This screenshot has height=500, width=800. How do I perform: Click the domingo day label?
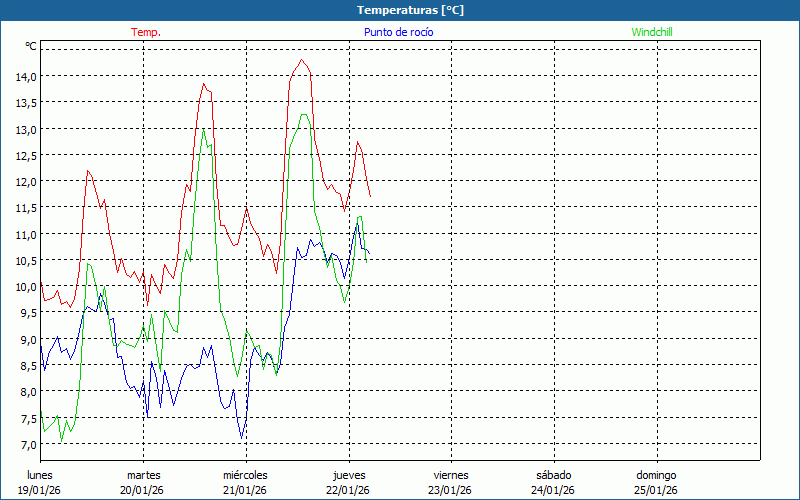point(656,475)
